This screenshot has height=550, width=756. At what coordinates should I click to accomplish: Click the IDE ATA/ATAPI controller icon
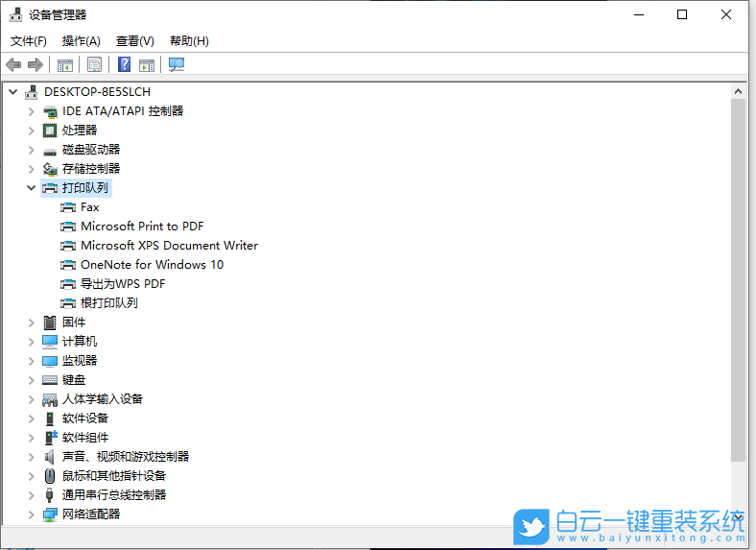click(x=50, y=112)
